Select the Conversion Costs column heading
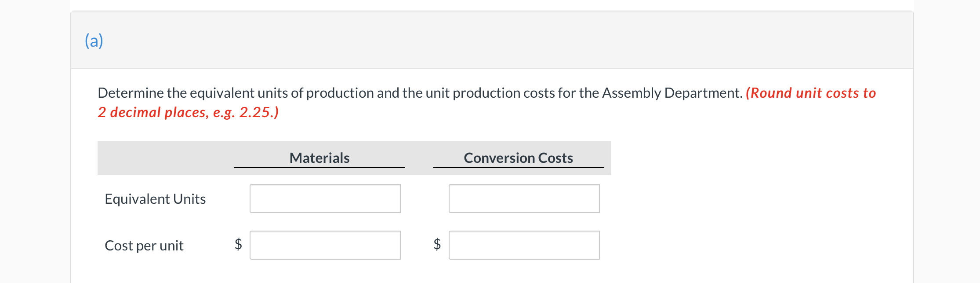This screenshot has height=283, width=980. 518,158
